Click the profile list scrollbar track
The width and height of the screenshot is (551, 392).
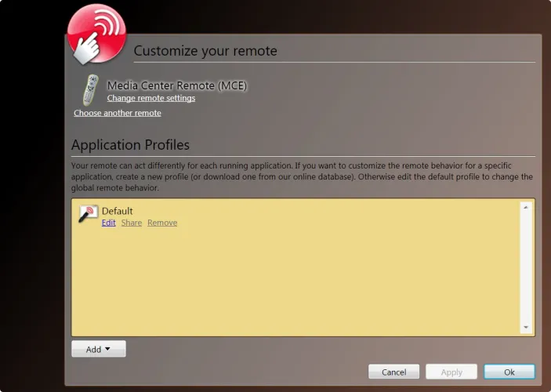click(526, 267)
